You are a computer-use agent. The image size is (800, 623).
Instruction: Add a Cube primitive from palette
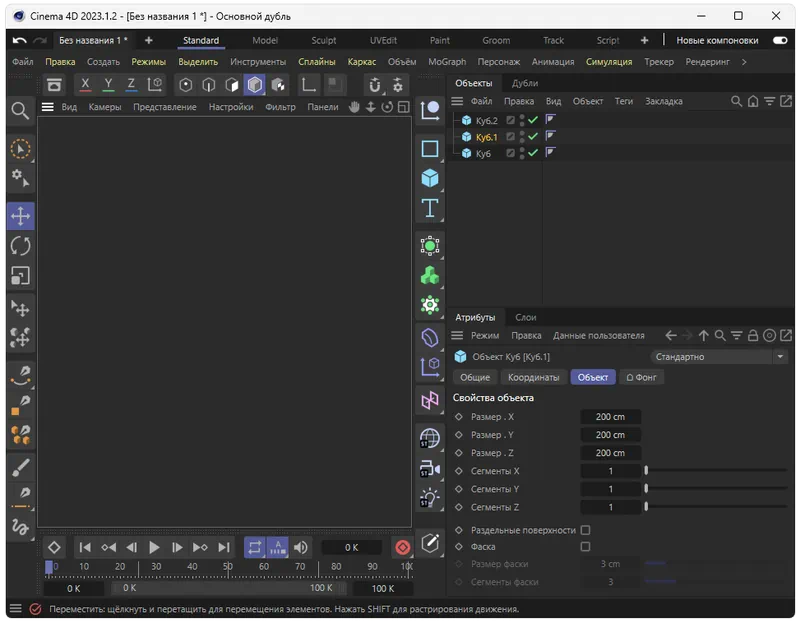[x=430, y=178]
